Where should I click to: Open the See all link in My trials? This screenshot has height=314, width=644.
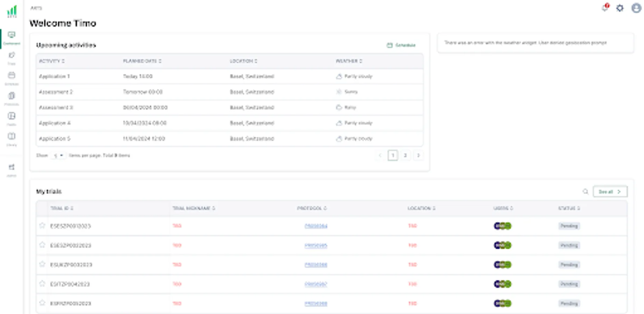click(609, 192)
